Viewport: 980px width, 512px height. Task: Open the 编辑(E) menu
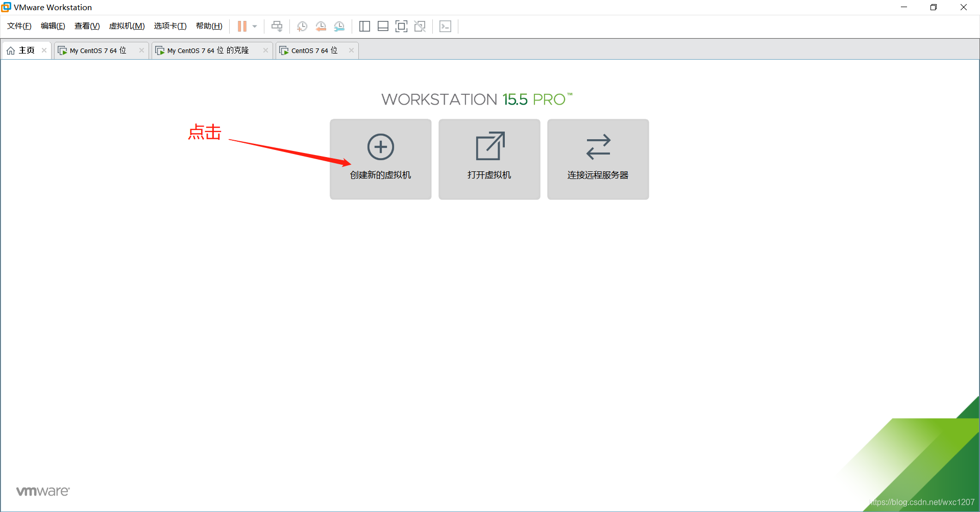click(x=53, y=26)
